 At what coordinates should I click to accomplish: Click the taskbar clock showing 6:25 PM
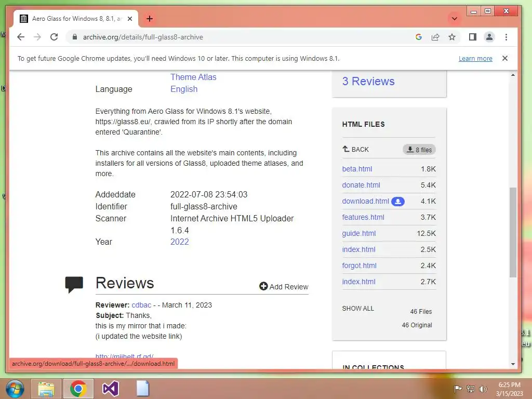pyautogui.click(x=509, y=389)
